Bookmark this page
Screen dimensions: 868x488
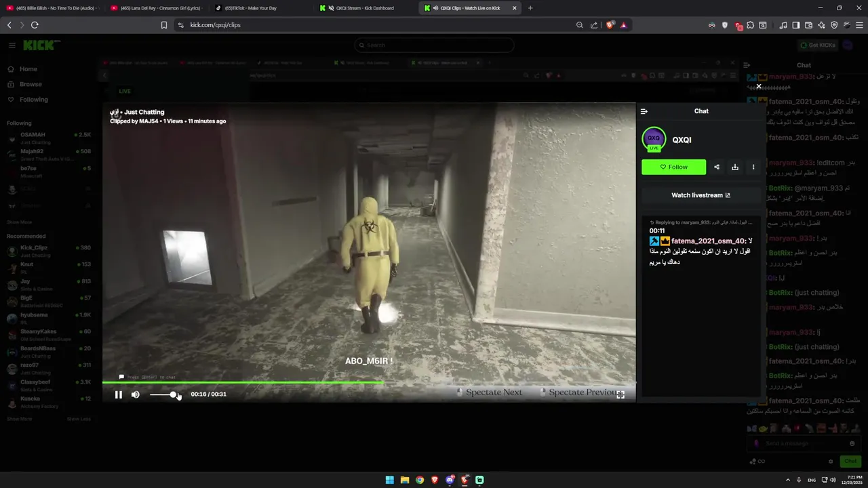coord(164,25)
